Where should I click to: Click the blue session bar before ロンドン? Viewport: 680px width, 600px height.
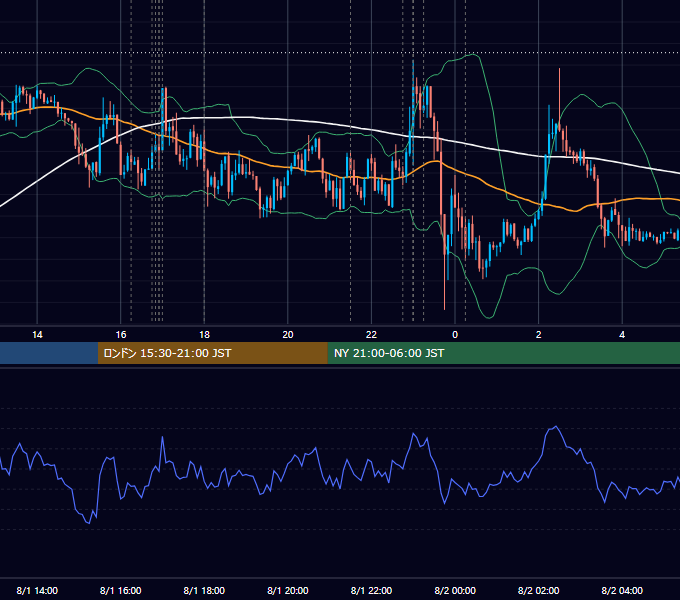tap(49, 353)
